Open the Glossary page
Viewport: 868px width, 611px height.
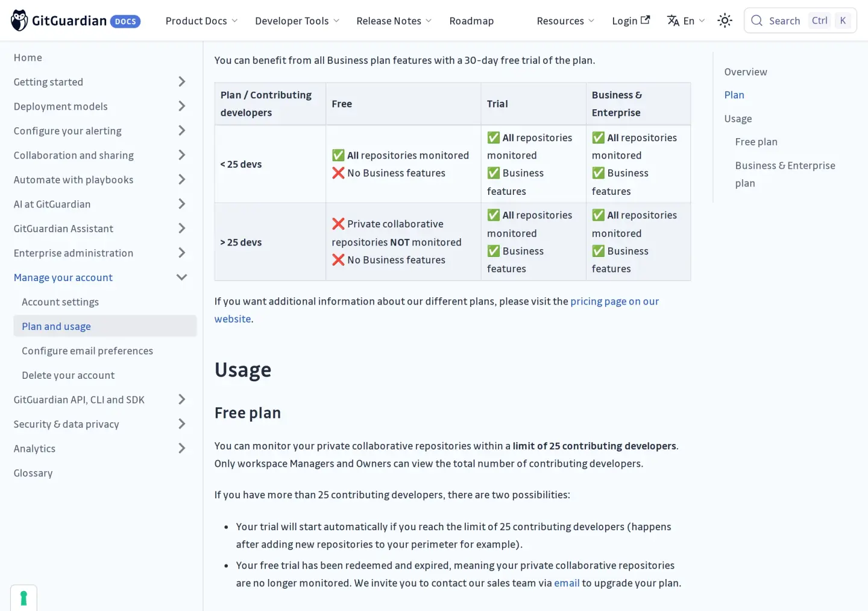point(33,473)
